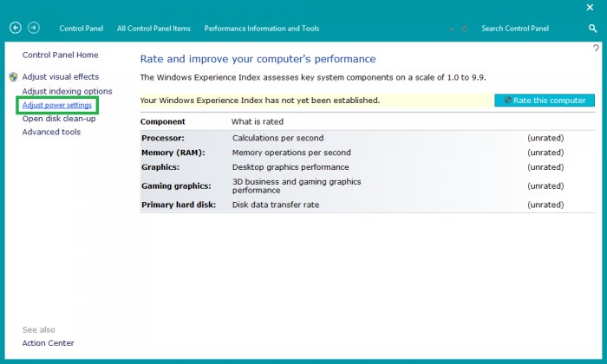Click 'Disk data transfer rate' text
The width and height of the screenshot is (607, 364).
click(x=276, y=205)
